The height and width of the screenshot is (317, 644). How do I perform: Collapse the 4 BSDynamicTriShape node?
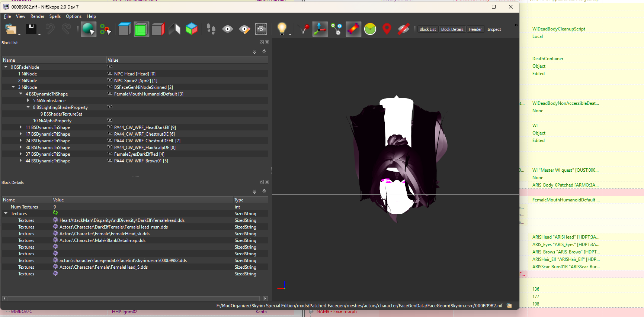21,94
